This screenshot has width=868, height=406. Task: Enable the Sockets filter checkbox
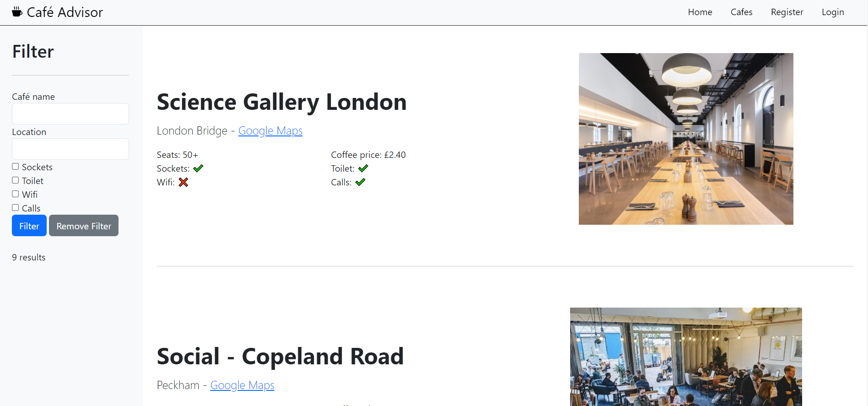(x=16, y=167)
